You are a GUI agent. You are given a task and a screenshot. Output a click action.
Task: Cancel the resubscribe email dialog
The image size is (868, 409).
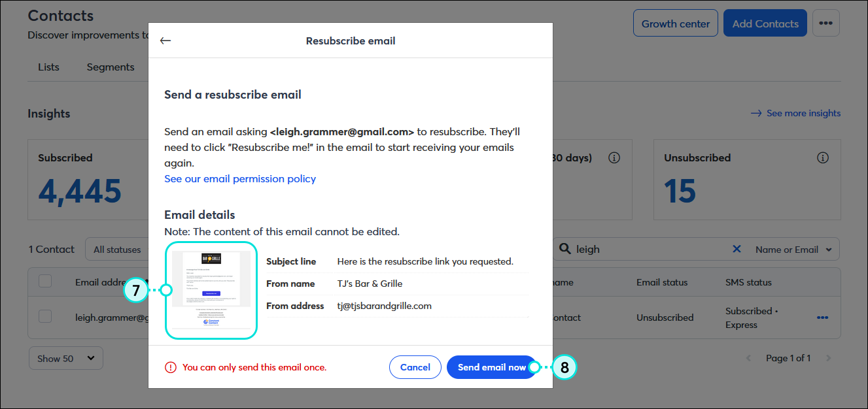[x=415, y=367]
